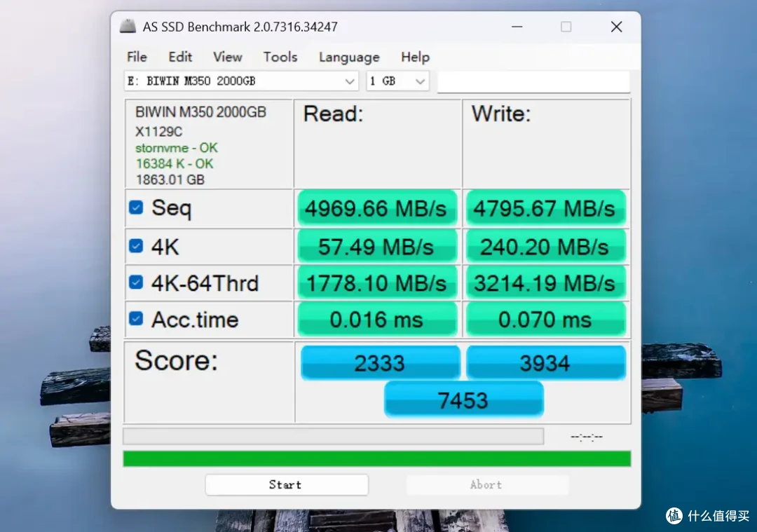Click the 4K-64Thrd write value 3214.19 MB/s

pos(545,283)
